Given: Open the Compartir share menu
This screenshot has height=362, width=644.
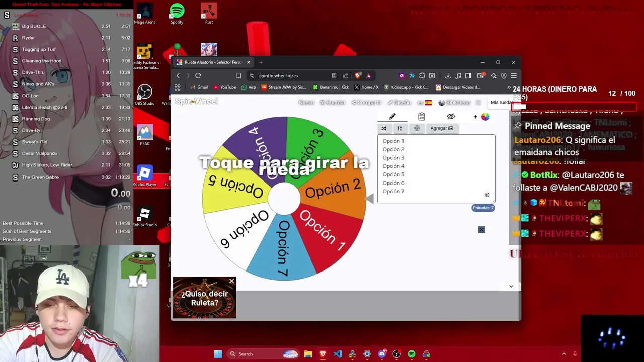Looking at the screenshot, I should 366,102.
